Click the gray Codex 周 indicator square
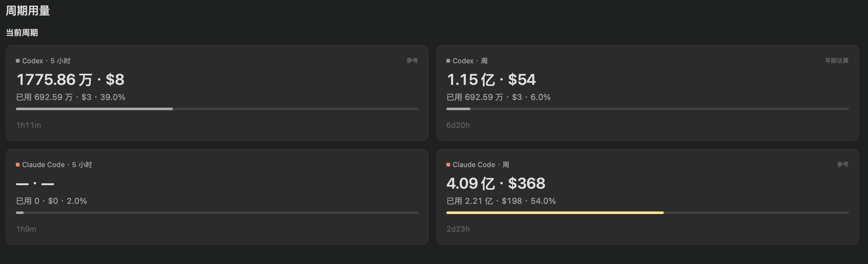This screenshot has width=868, height=264. [448, 61]
